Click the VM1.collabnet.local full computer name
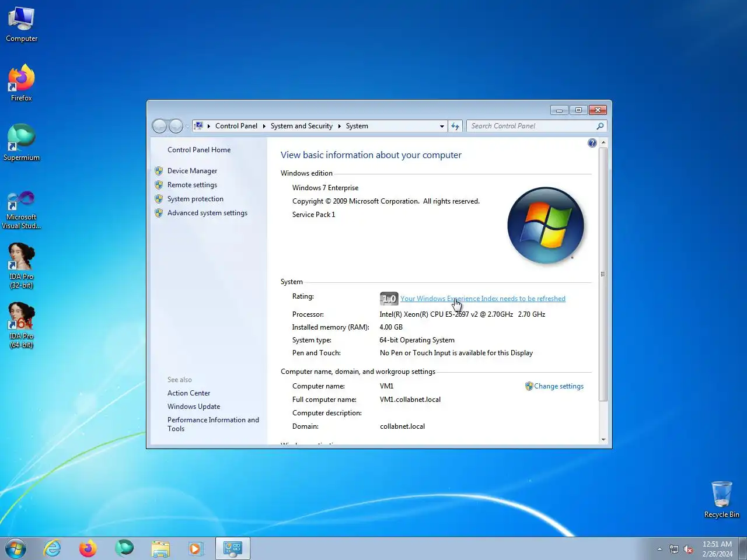 [410, 400]
